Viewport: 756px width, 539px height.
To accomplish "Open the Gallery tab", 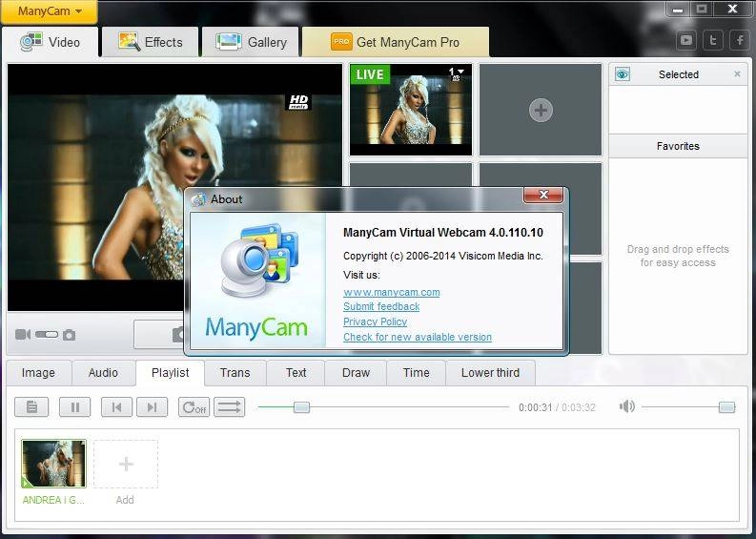I will pos(251,43).
